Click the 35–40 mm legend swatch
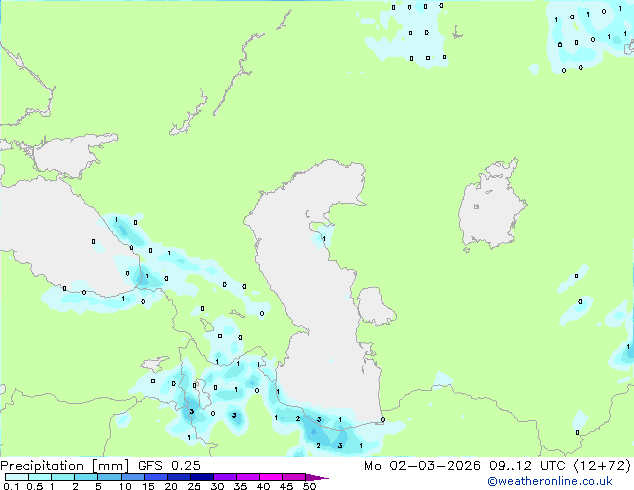 [x=247, y=477]
